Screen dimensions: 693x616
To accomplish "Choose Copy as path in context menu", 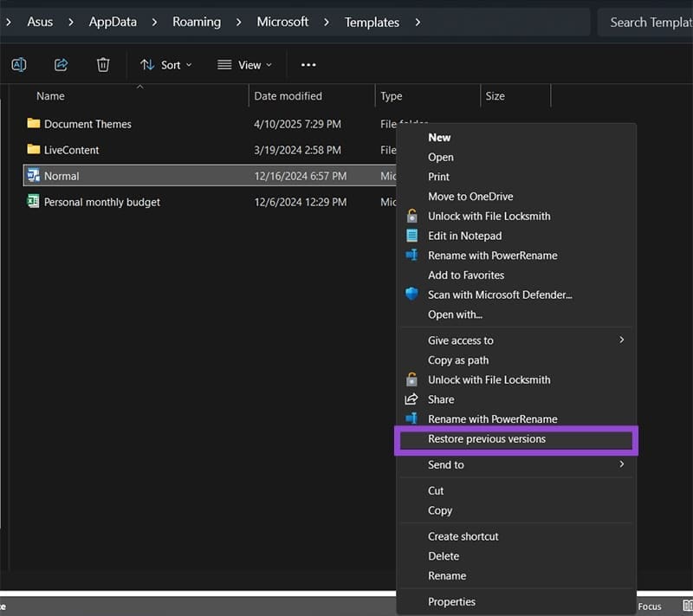I will (x=458, y=360).
